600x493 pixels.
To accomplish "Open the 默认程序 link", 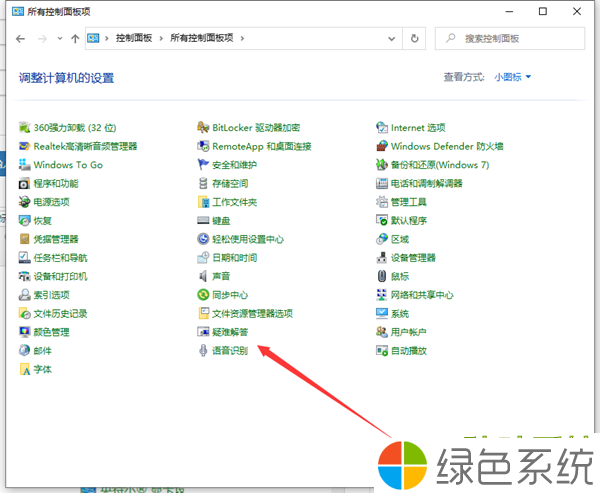I will [x=409, y=220].
